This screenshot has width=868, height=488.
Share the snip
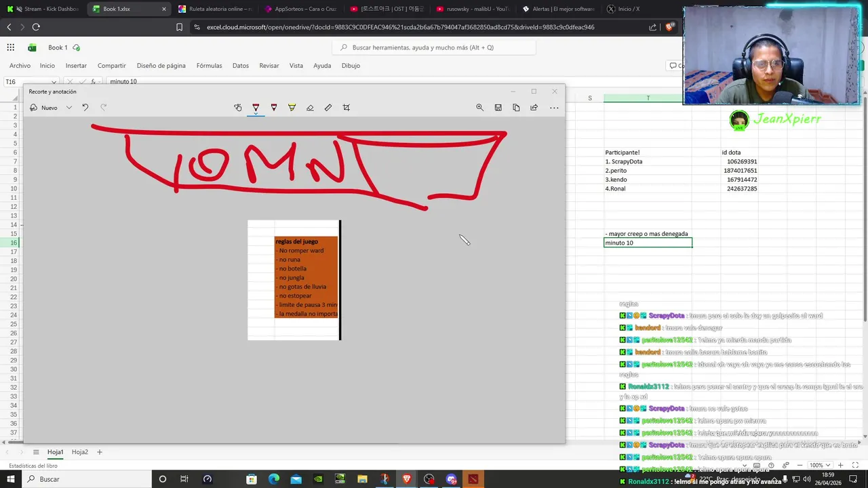click(534, 108)
